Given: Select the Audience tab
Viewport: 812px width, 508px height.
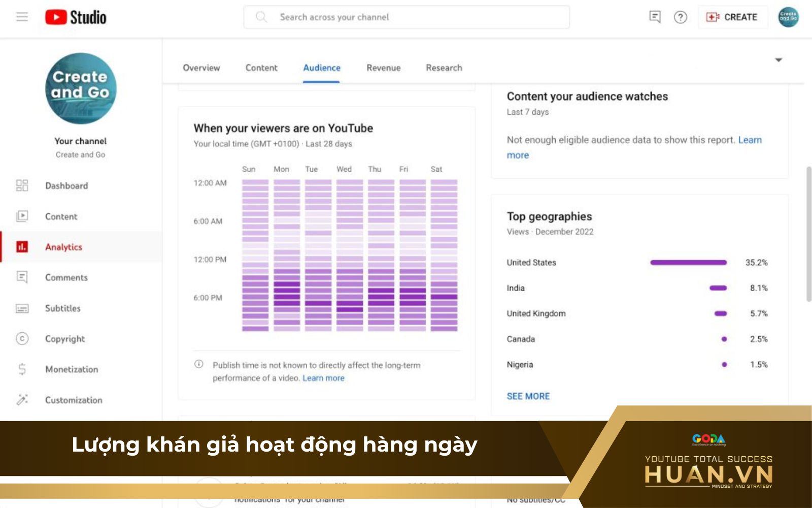Looking at the screenshot, I should [x=322, y=68].
